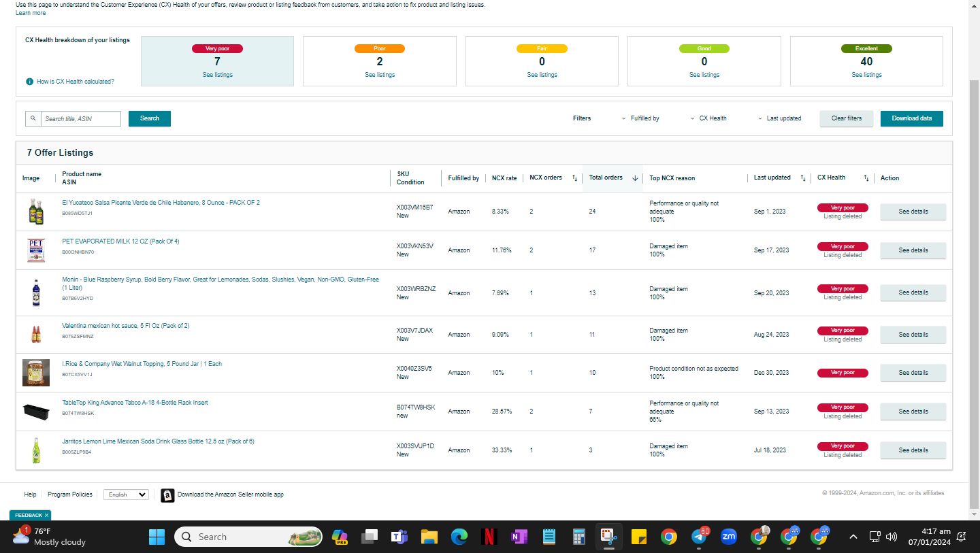The image size is (980, 553).
Task: Open the El Yucateco Salsa Picante product link
Action: tap(161, 203)
